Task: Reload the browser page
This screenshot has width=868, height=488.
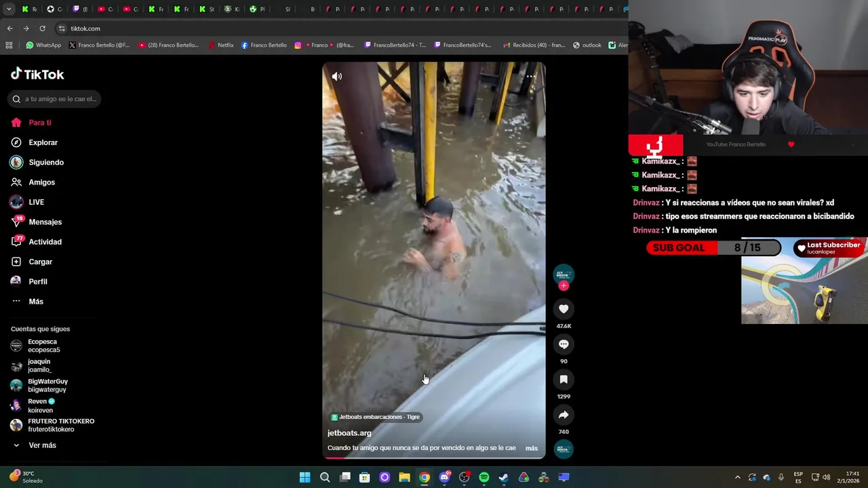Action: (42, 28)
